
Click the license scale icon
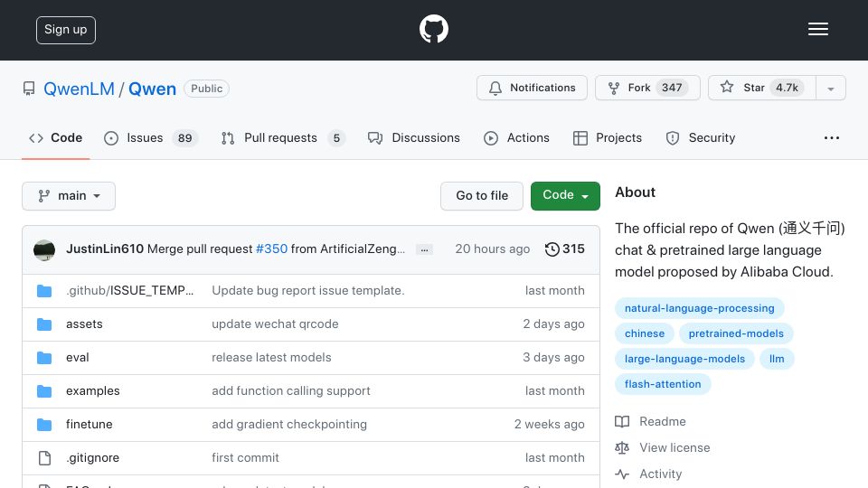622,447
